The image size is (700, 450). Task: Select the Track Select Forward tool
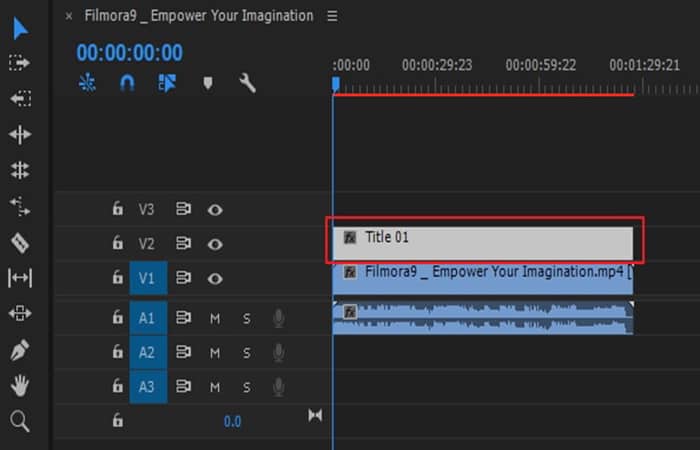point(20,62)
